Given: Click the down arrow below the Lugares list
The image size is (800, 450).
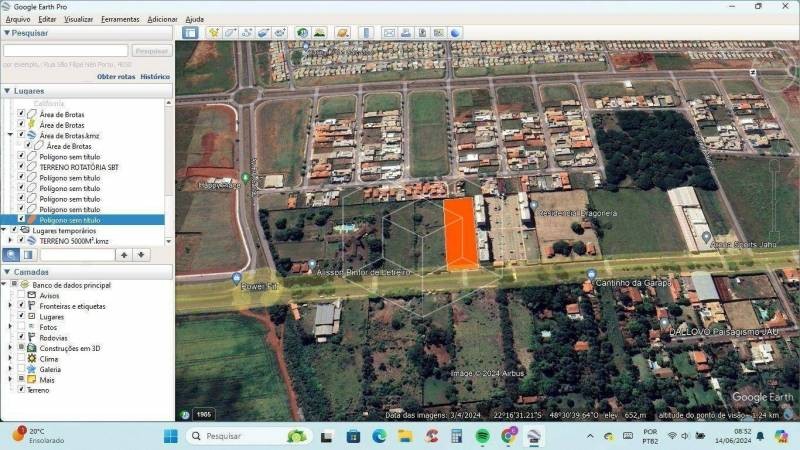Looking at the screenshot, I should coord(141,255).
